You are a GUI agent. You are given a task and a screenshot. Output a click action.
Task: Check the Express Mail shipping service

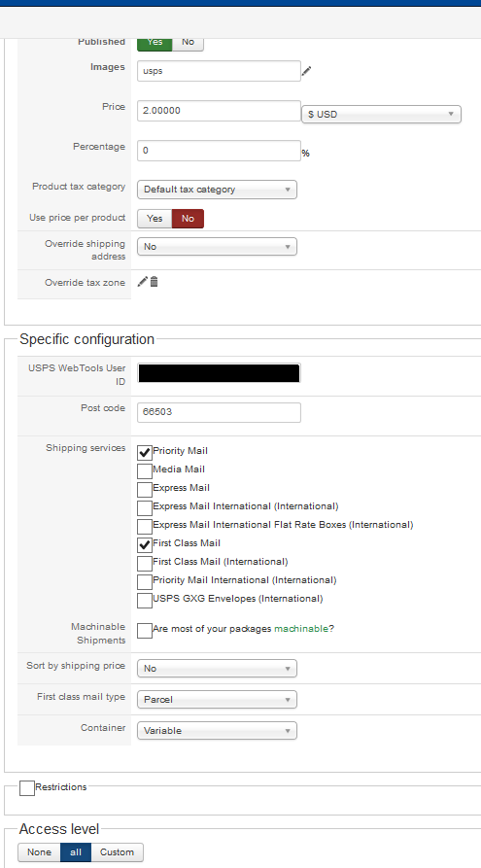click(145, 490)
